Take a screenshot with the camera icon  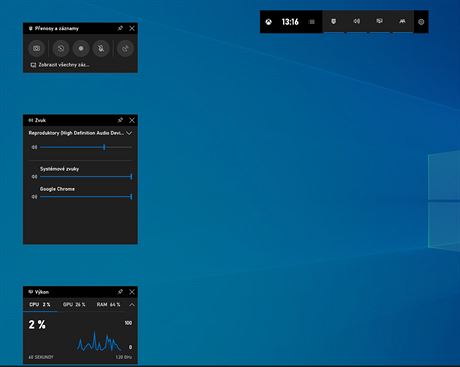coord(37,48)
